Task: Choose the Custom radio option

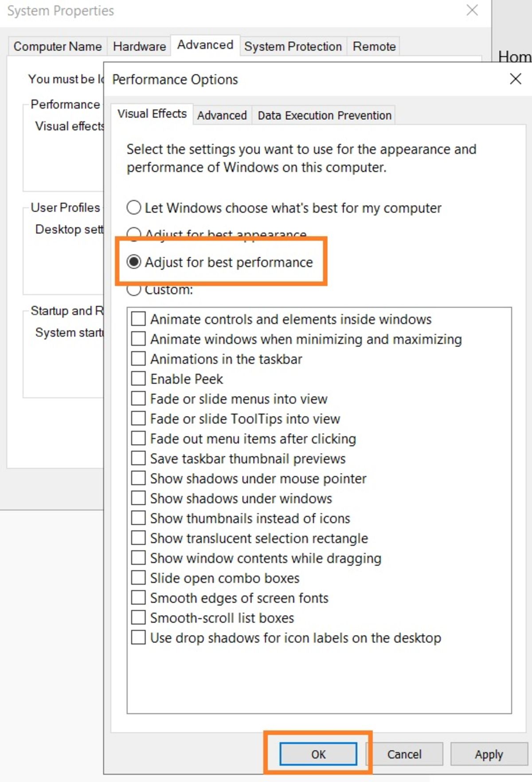Action: [134, 291]
